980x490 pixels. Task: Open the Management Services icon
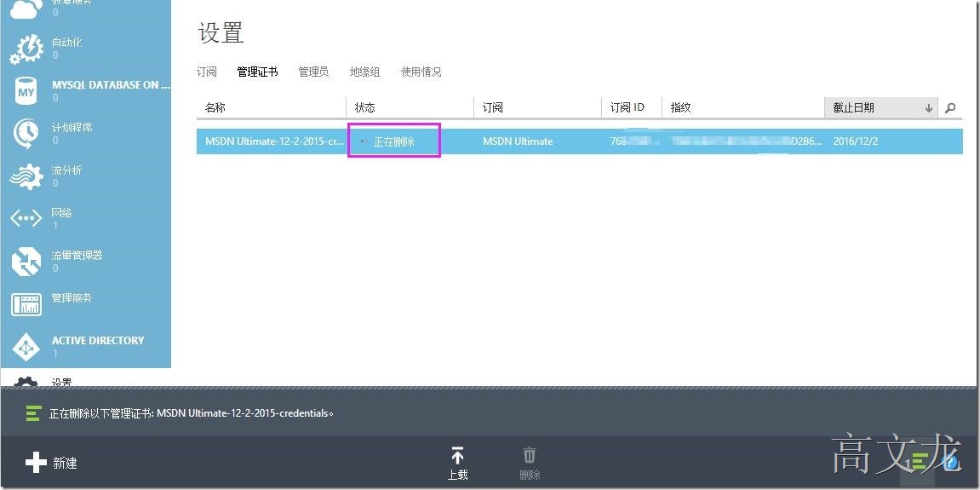pos(26,304)
